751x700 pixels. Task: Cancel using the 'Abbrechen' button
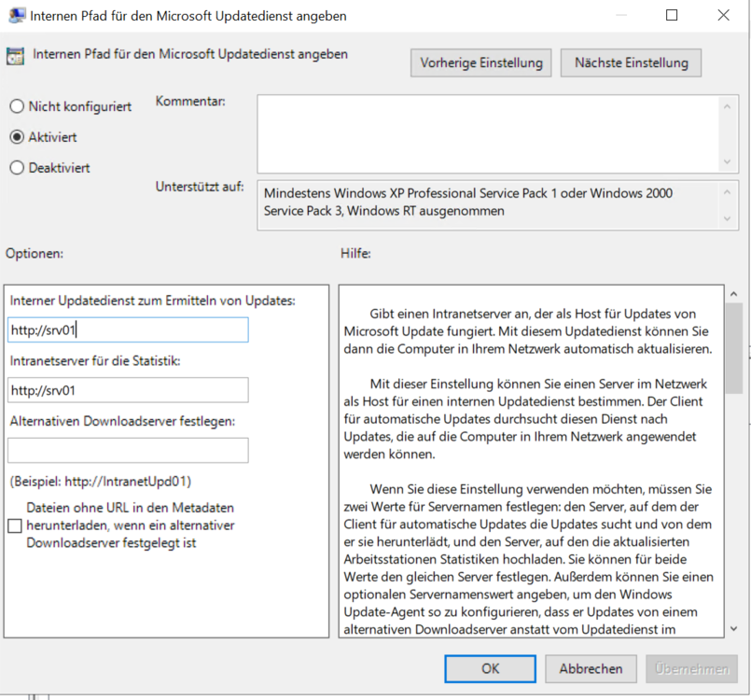[591, 668]
